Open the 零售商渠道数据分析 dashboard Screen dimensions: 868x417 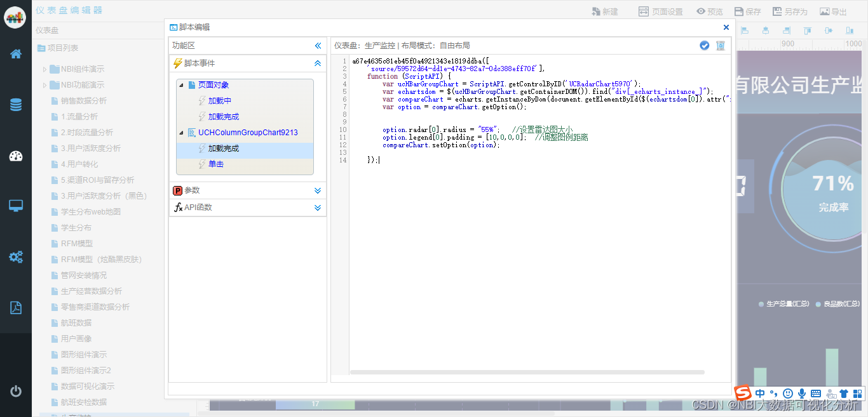95,307
